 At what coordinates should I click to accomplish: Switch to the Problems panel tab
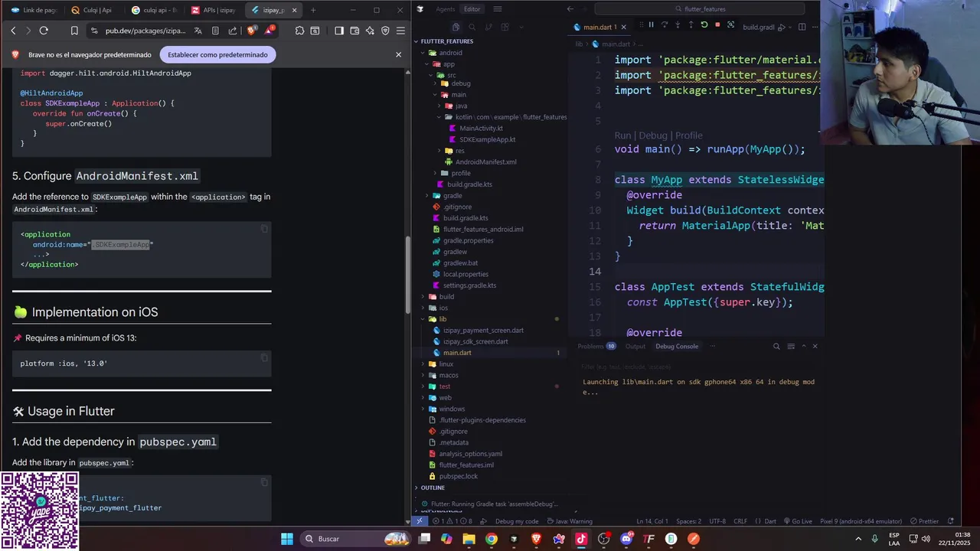tap(596, 346)
